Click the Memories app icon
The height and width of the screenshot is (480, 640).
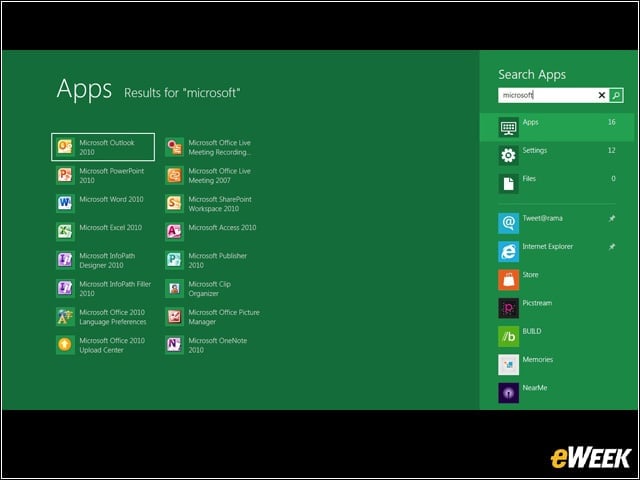click(x=508, y=364)
